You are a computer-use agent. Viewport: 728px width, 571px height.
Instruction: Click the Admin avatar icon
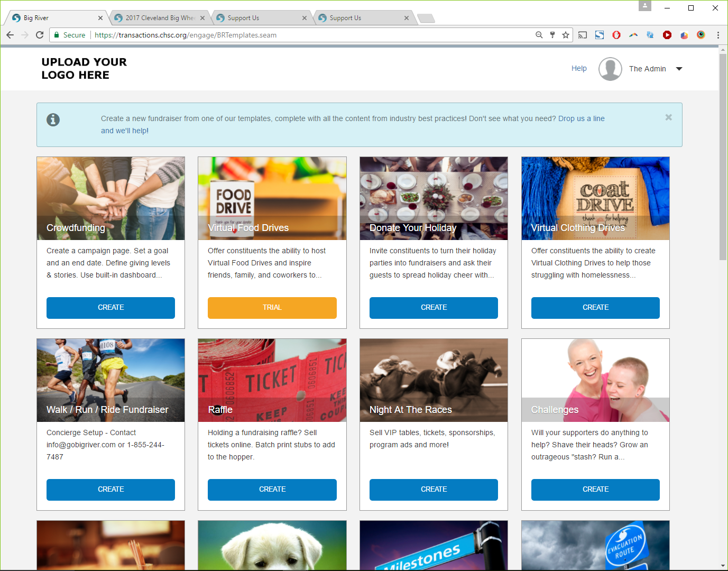610,69
